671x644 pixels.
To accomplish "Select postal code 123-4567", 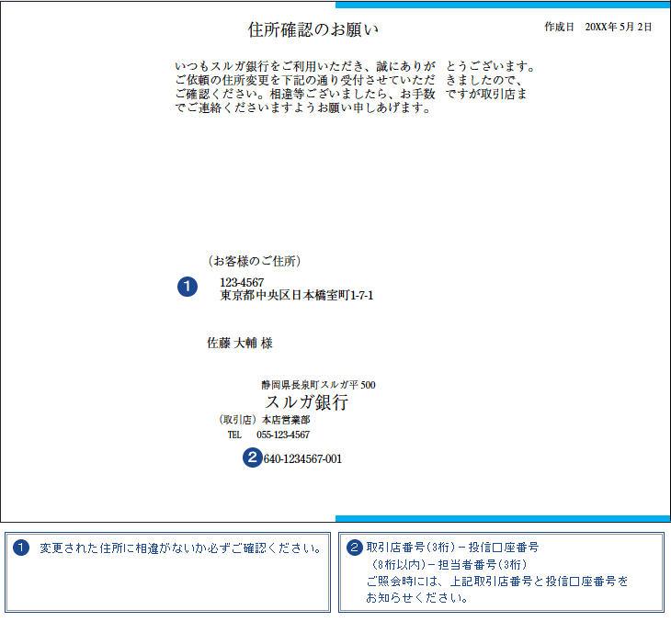I will pos(242,282).
